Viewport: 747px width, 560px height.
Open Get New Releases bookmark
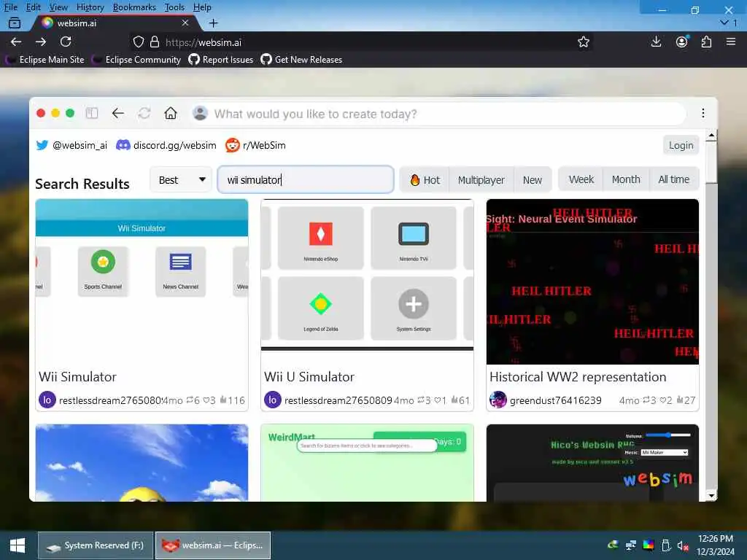coord(301,60)
